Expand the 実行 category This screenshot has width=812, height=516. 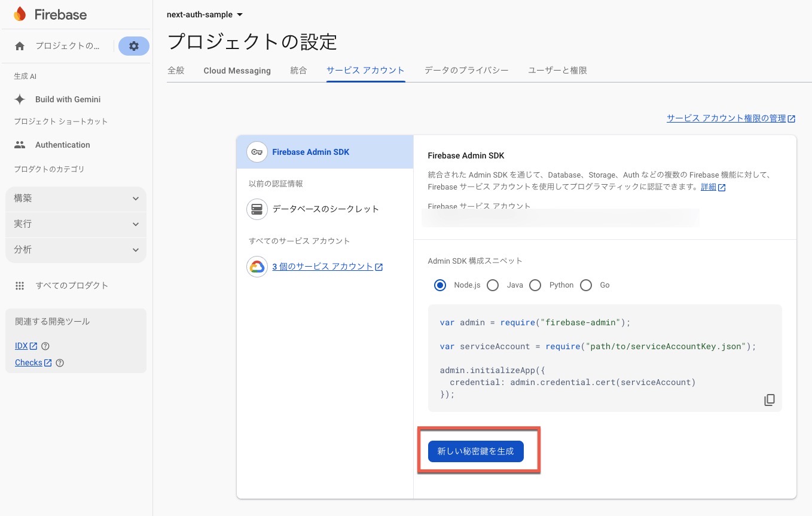[x=76, y=224]
